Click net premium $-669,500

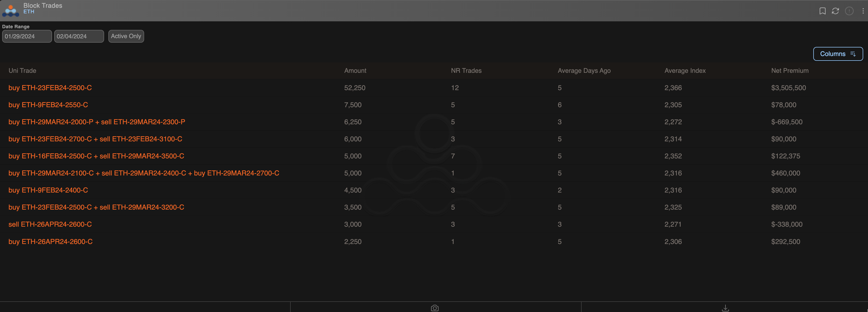click(x=787, y=122)
